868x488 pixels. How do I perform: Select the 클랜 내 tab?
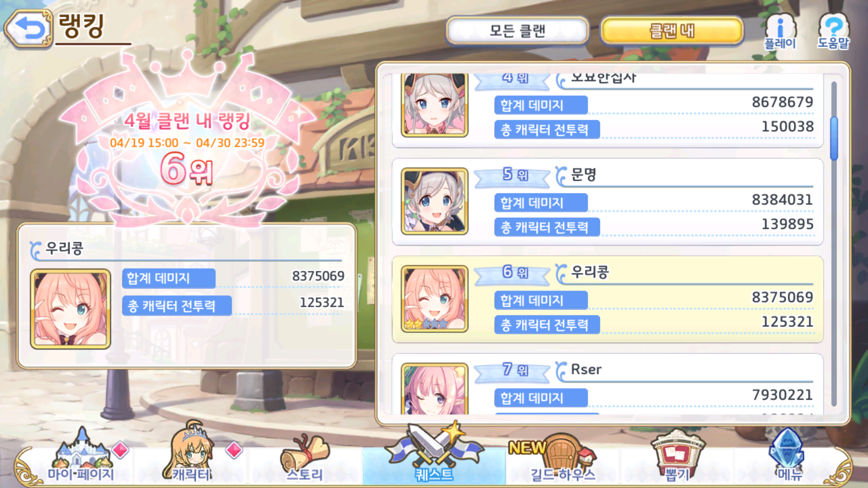(672, 31)
